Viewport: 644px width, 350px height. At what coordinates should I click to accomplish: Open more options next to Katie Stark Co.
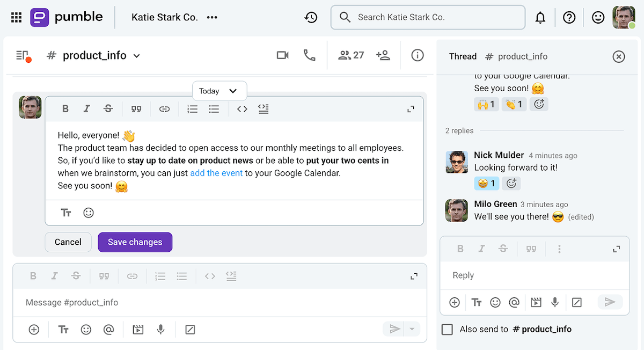211,17
